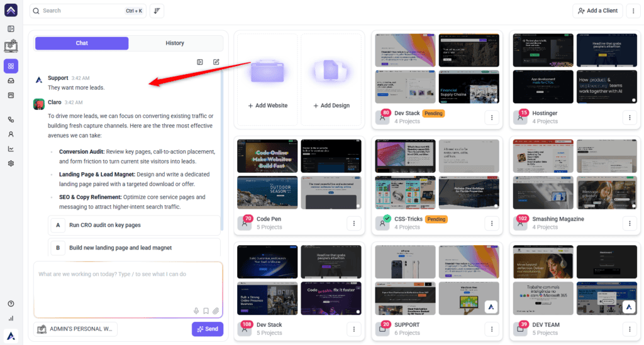Click the app logo at top of sidebar

pyautogui.click(x=11, y=10)
